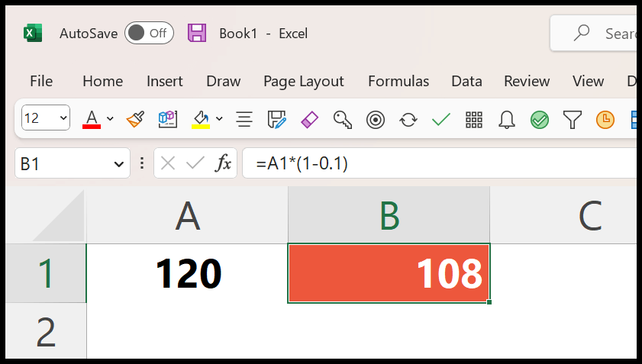Select row 1 header
Screen dimensions: 642x364
47,273
